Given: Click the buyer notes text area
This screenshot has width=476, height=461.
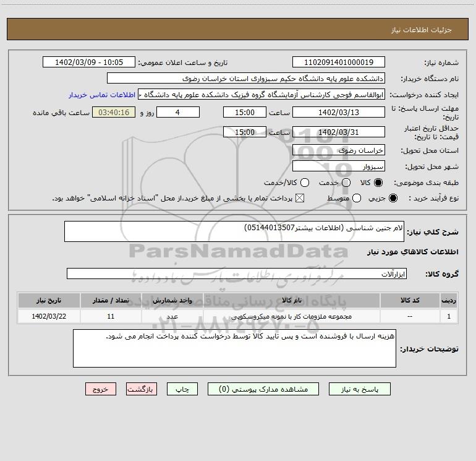Looking at the screenshot, I should coord(234,348).
